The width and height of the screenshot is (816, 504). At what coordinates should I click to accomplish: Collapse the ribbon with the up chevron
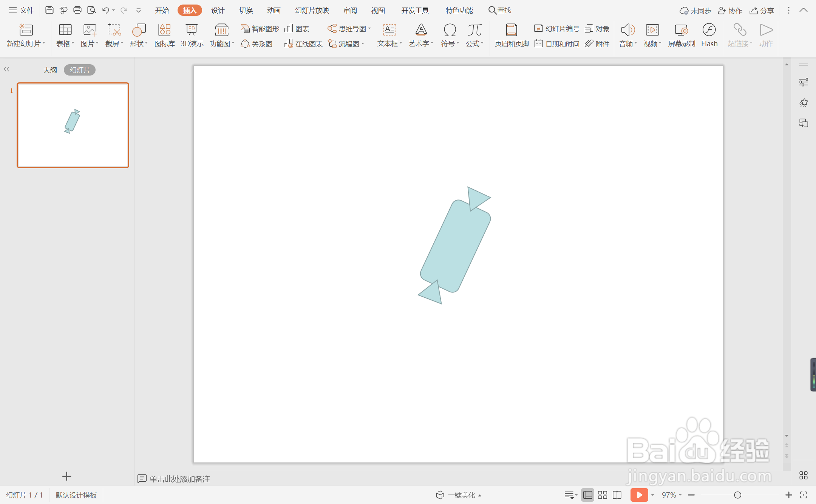coord(804,10)
